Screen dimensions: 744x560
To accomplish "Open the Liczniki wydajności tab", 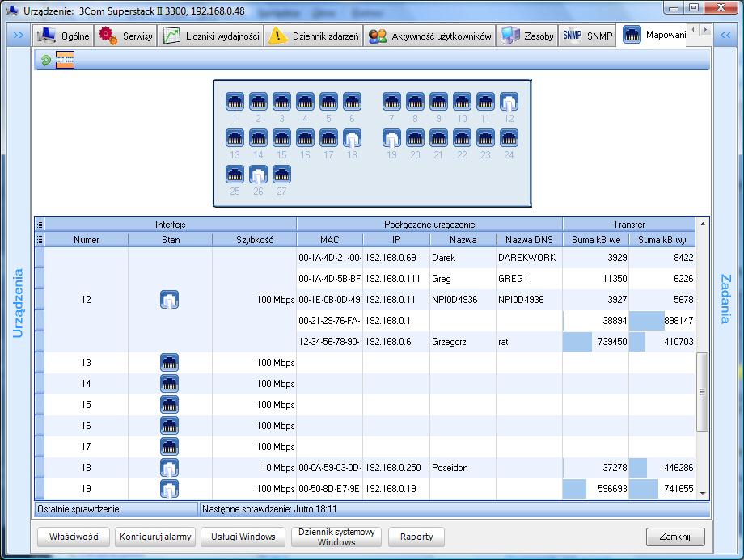I will 211,36.
